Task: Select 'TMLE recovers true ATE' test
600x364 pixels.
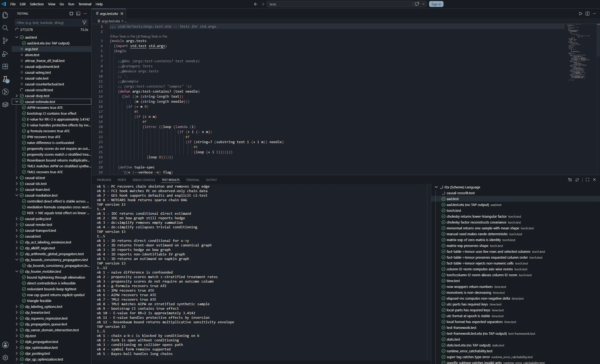Action: 52,172
